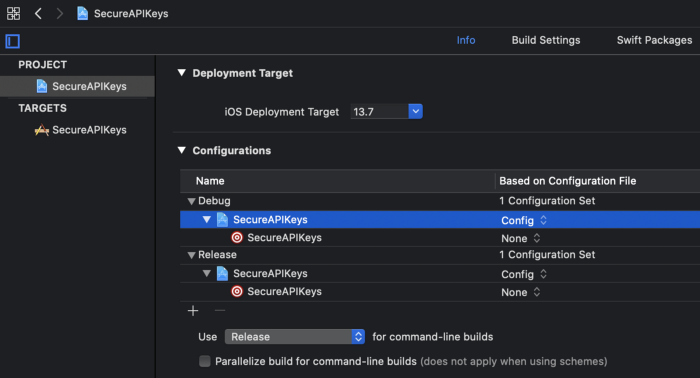Image resolution: width=700 pixels, height=378 pixels.
Task: Collapse the Release configuration row
Action: [192, 255]
